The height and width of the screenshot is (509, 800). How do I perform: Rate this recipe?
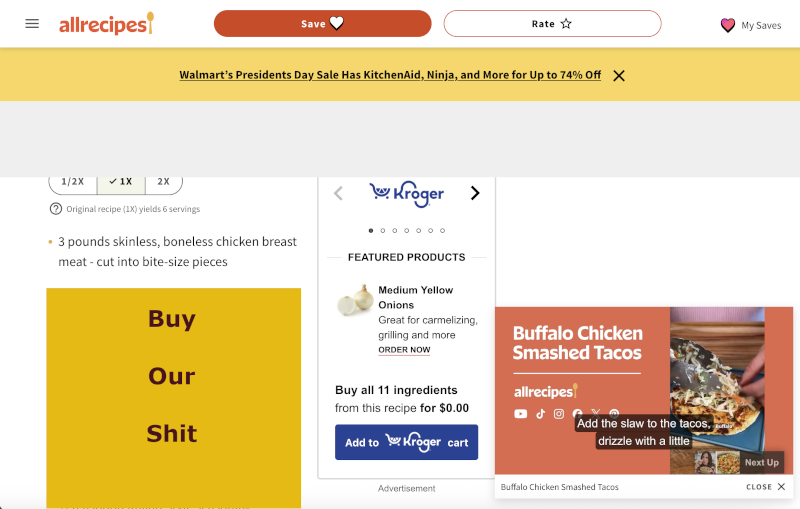pos(552,24)
